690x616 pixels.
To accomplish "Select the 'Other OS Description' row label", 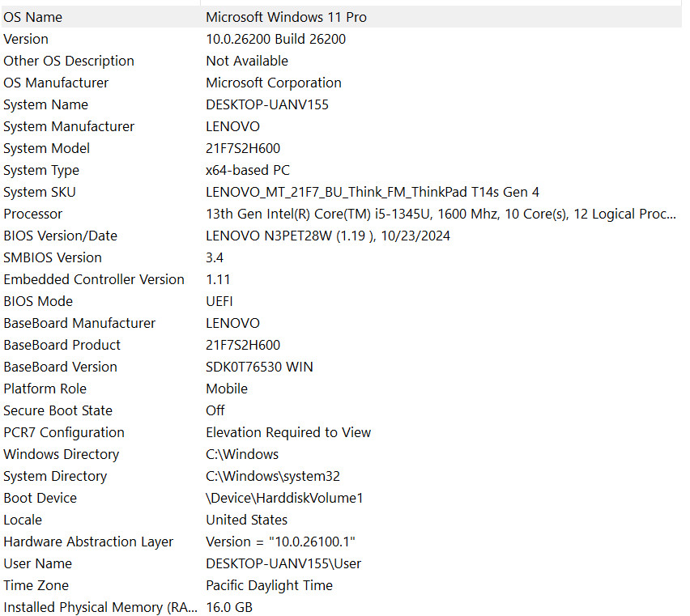I will (69, 61).
